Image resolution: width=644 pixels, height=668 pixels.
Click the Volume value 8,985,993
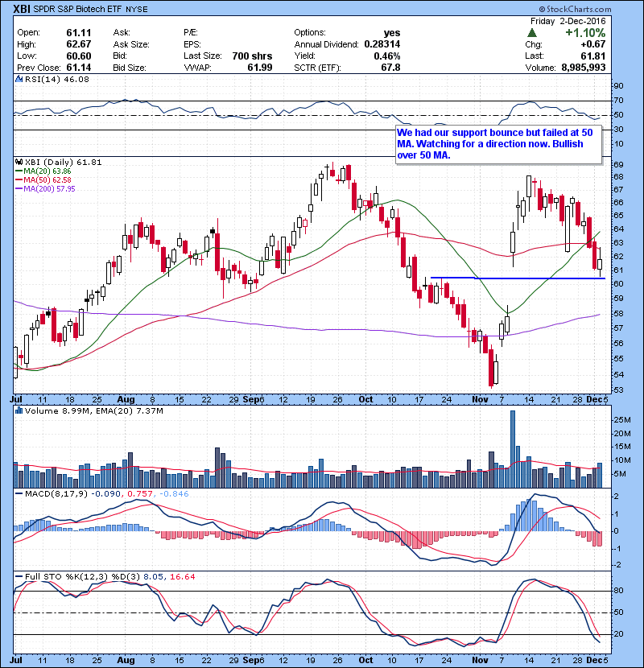[584, 68]
